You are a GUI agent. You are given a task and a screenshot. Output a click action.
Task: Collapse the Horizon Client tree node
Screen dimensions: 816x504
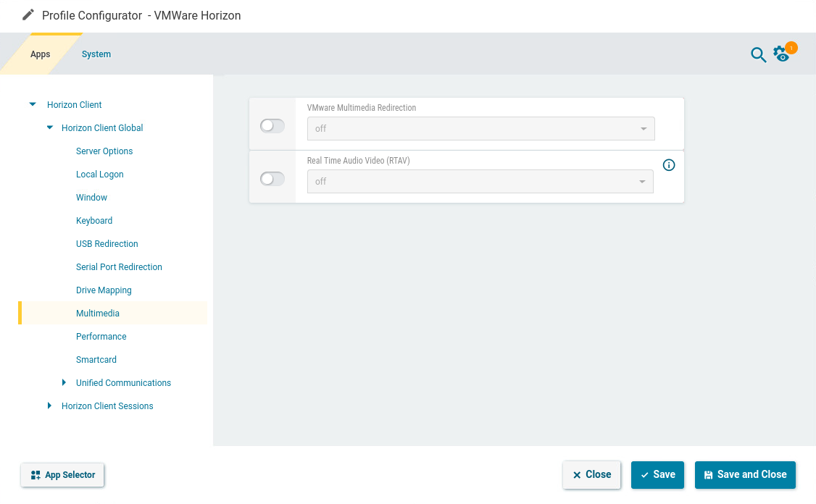[33, 104]
